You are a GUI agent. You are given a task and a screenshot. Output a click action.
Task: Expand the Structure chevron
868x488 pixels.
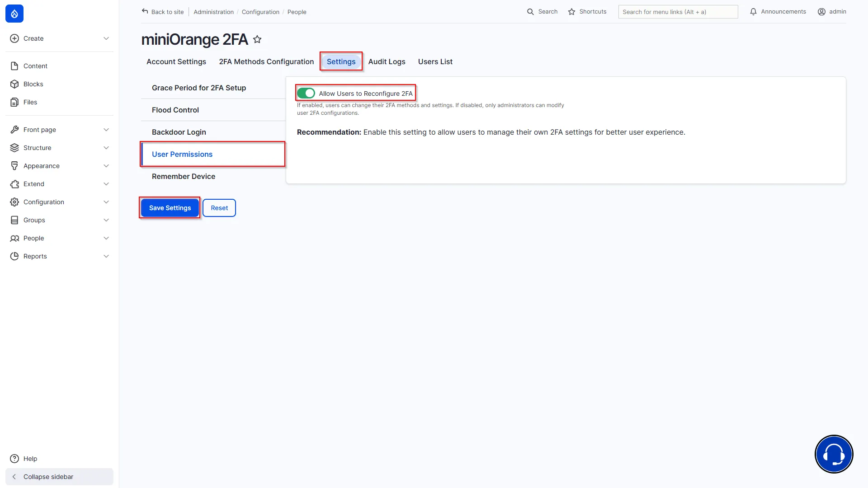pos(106,148)
